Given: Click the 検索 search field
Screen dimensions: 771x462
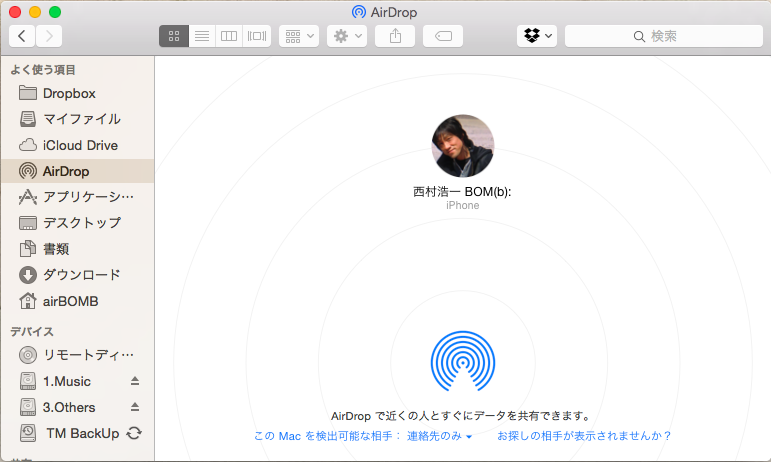Looking at the screenshot, I should click(x=664, y=36).
